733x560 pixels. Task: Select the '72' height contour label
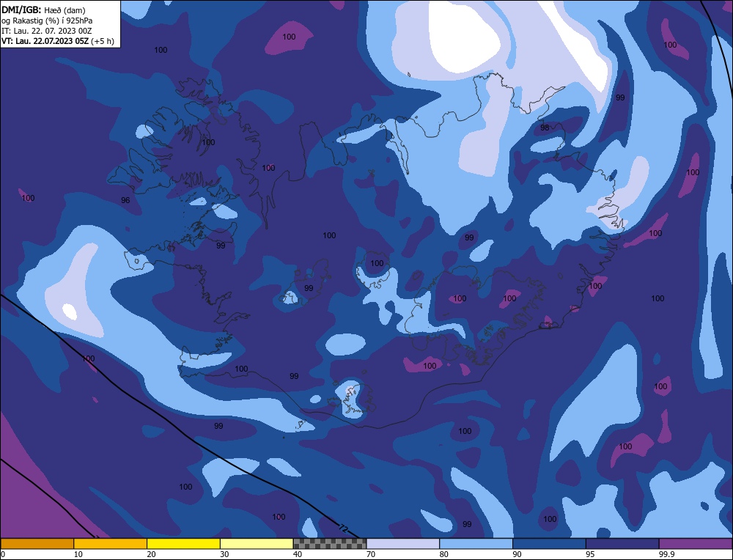pos(343,528)
